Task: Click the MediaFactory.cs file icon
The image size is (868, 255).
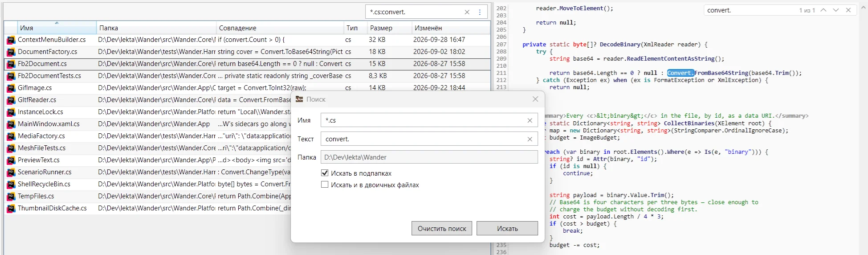Action: pyautogui.click(x=11, y=136)
